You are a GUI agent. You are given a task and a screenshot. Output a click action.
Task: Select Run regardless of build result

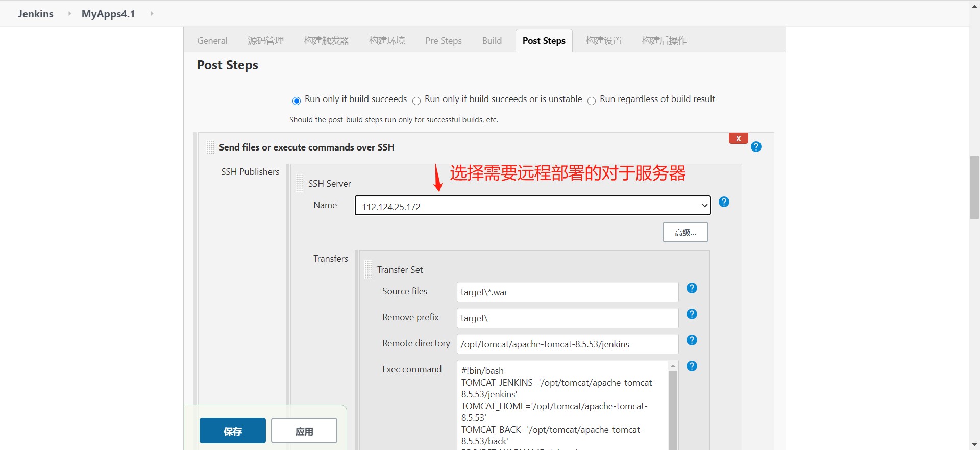pyautogui.click(x=592, y=101)
